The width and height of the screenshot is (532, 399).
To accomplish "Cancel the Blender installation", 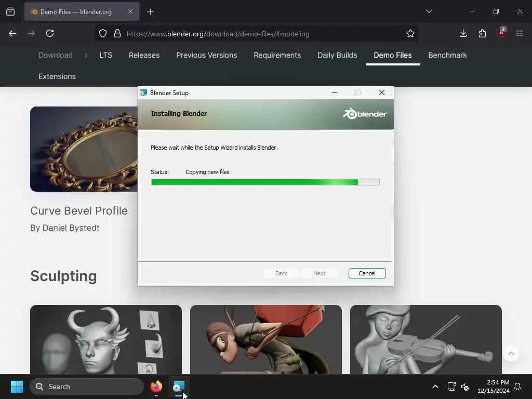I will (367, 273).
